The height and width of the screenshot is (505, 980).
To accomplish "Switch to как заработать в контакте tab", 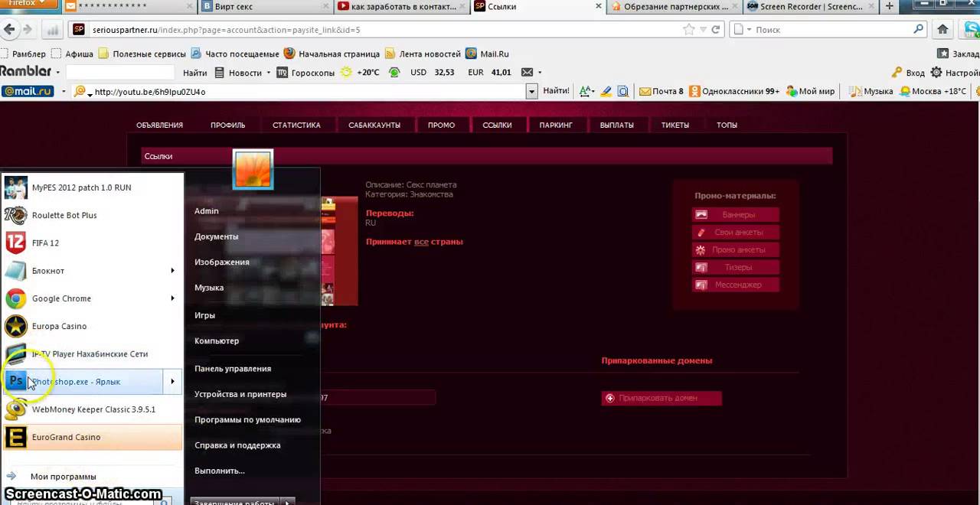I will click(401, 7).
